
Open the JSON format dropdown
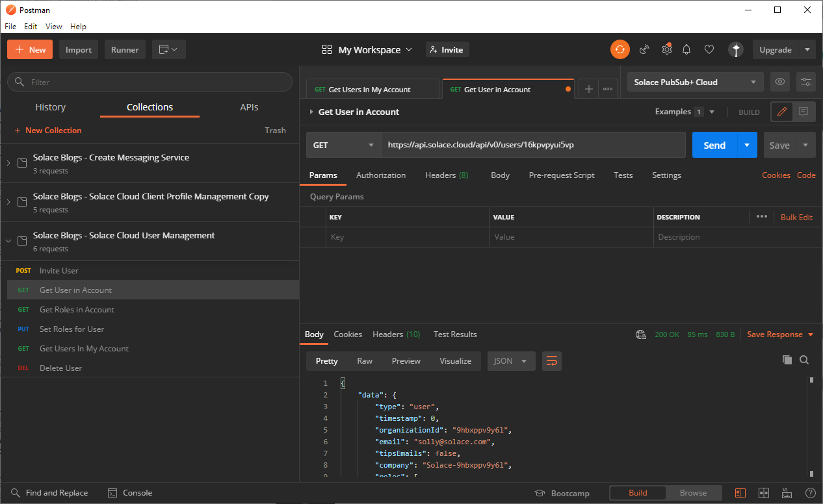tap(511, 361)
